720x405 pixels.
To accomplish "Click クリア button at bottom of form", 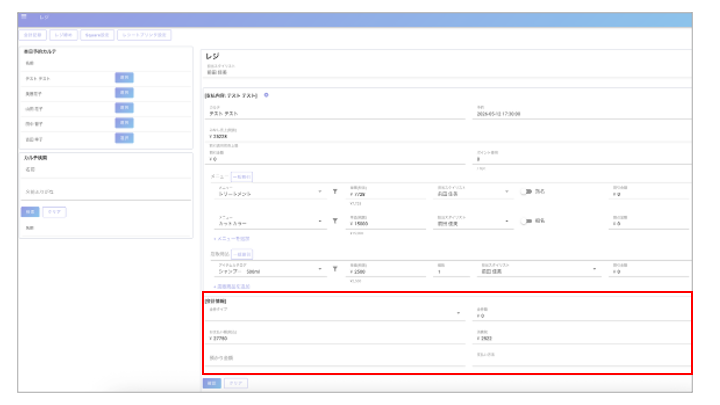I will [236, 383].
